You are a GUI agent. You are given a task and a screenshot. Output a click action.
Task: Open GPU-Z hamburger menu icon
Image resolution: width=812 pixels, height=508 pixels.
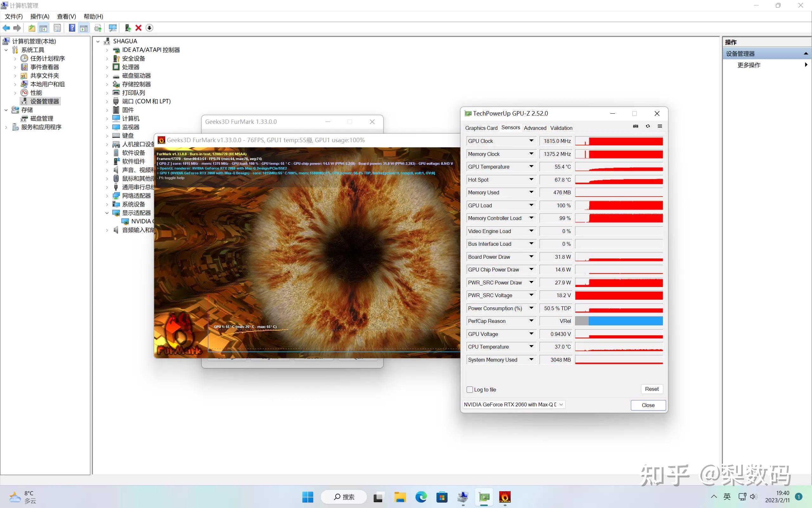tap(660, 126)
